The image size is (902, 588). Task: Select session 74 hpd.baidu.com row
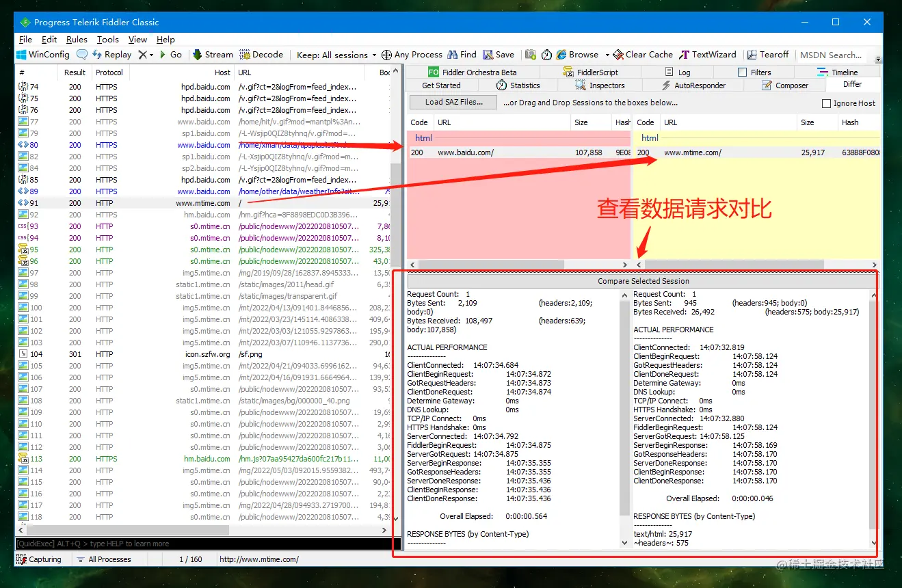[203, 87]
